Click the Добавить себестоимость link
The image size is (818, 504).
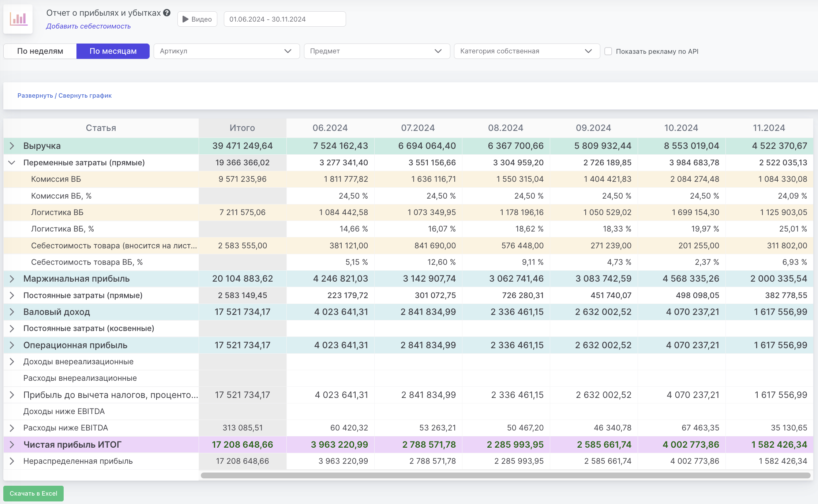tap(88, 26)
